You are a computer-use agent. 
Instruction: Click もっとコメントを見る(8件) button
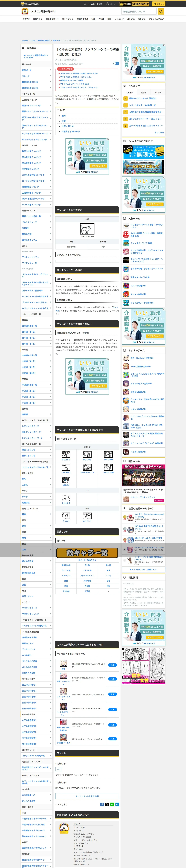click(87, 796)
